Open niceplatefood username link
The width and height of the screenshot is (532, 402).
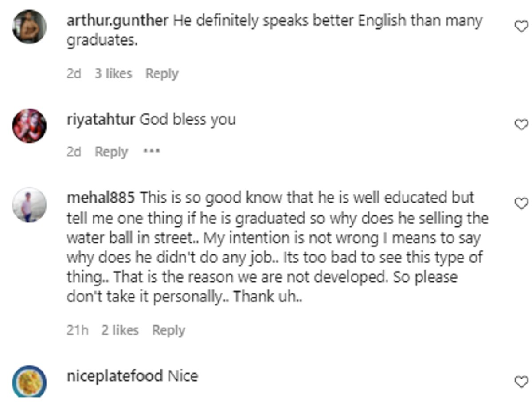114,376
